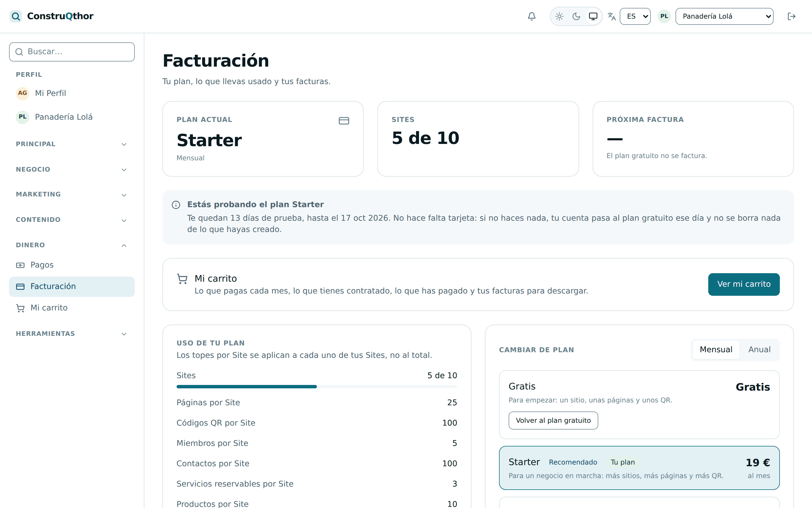812x508 pixels.
Task: Switch to light theme sun icon
Action: [x=559, y=16]
